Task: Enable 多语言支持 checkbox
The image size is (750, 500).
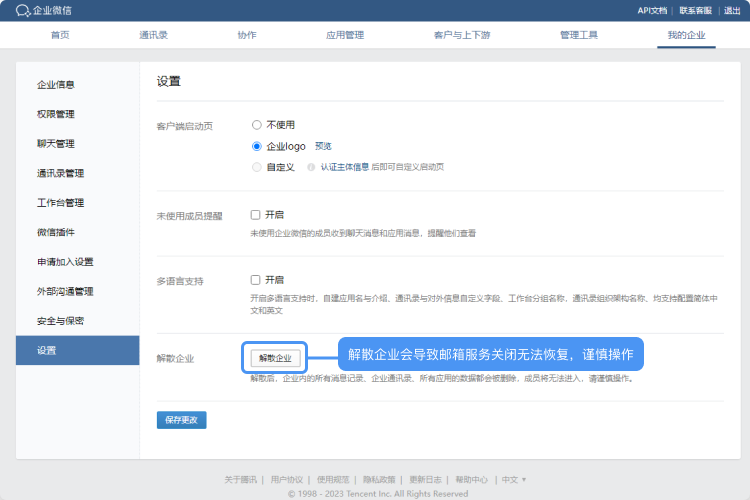Action: pos(256,280)
